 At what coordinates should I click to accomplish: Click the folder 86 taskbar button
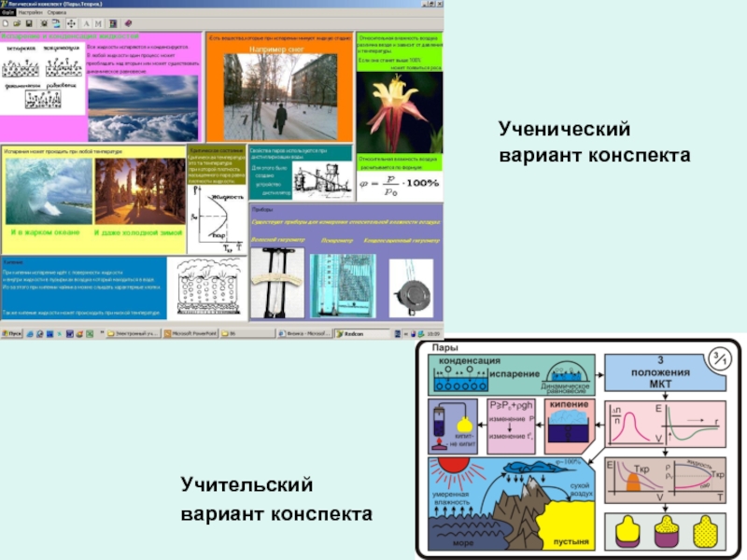(x=247, y=334)
